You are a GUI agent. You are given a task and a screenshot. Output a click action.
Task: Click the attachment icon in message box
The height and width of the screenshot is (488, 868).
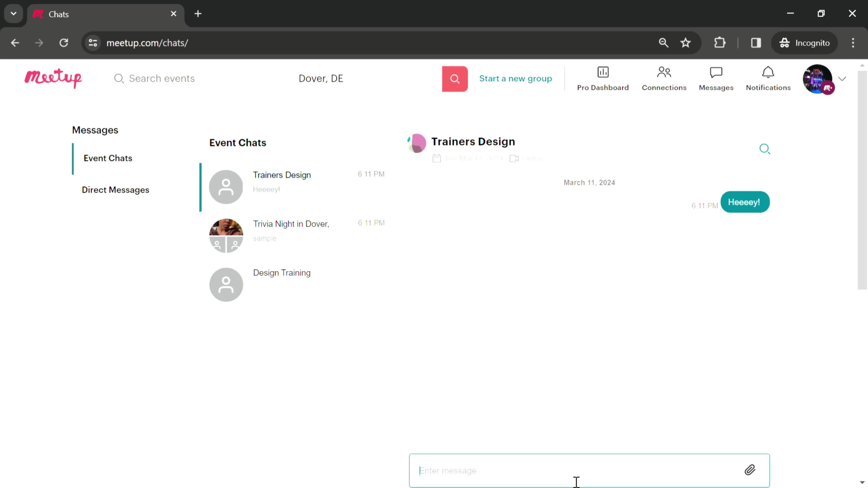tap(750, 470)
